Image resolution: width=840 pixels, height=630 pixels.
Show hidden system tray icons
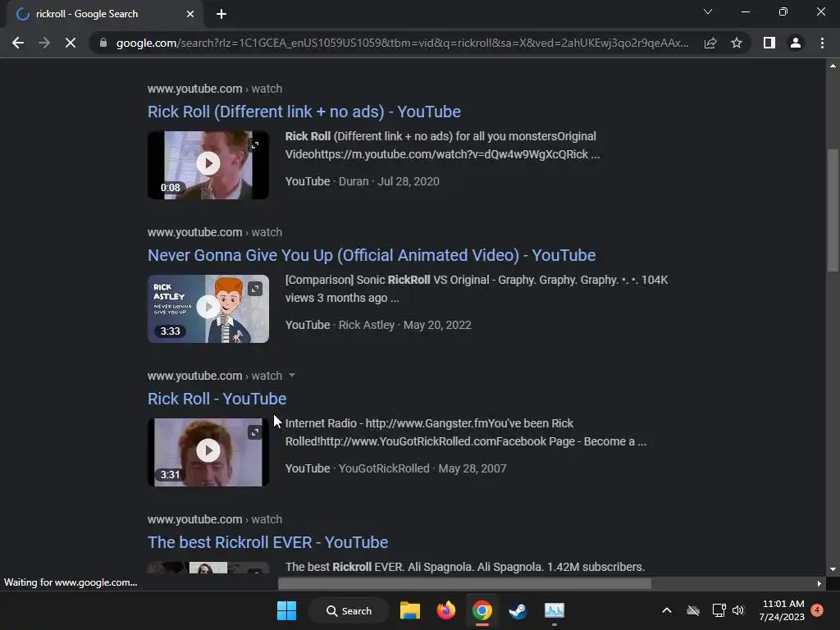667,610
